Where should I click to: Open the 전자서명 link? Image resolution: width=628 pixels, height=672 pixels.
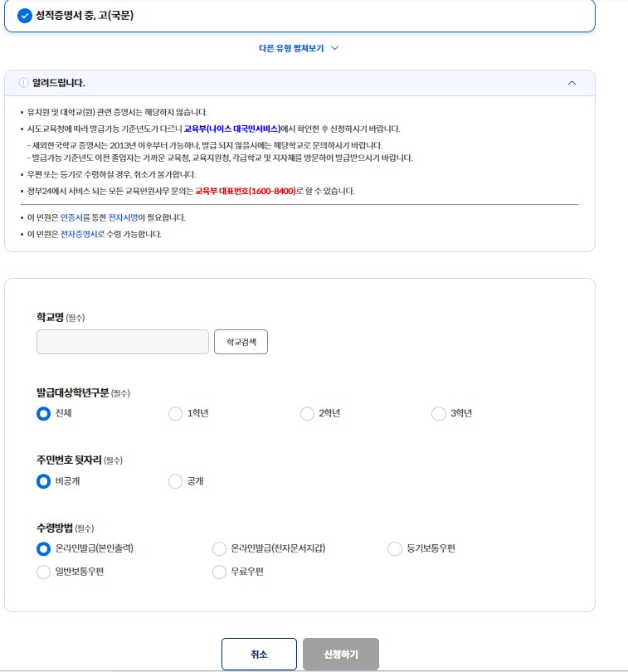click(123, 217)
